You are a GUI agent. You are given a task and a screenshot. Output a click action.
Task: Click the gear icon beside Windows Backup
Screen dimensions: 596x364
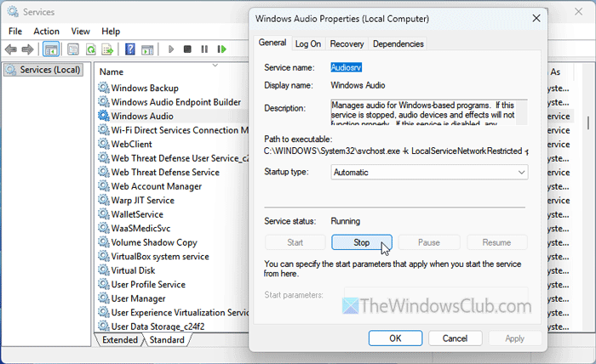tap(103, 88)
